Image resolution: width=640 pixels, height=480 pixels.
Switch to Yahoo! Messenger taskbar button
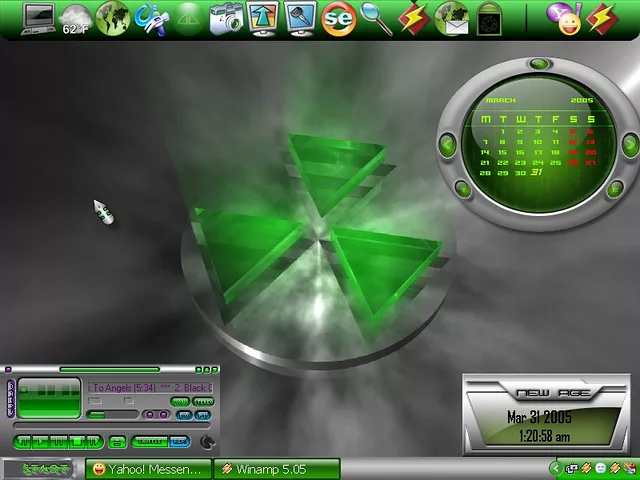pyautogui.click(x=149, y=469)
